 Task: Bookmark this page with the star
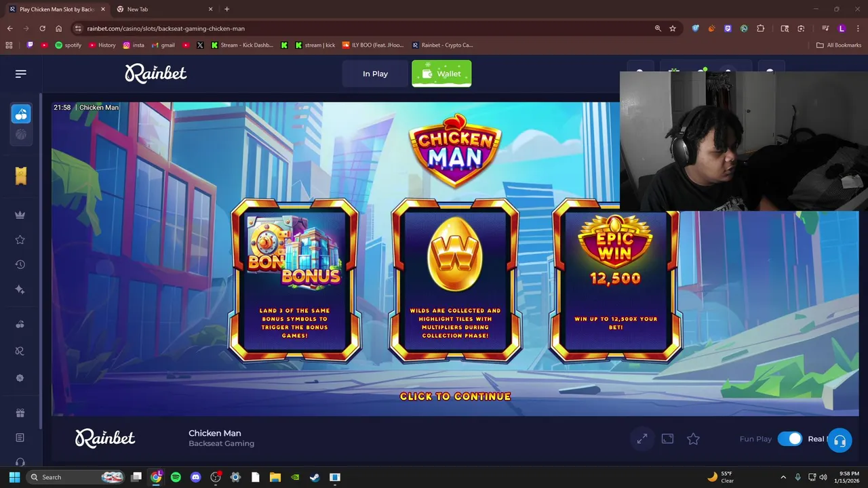point(673,28)
